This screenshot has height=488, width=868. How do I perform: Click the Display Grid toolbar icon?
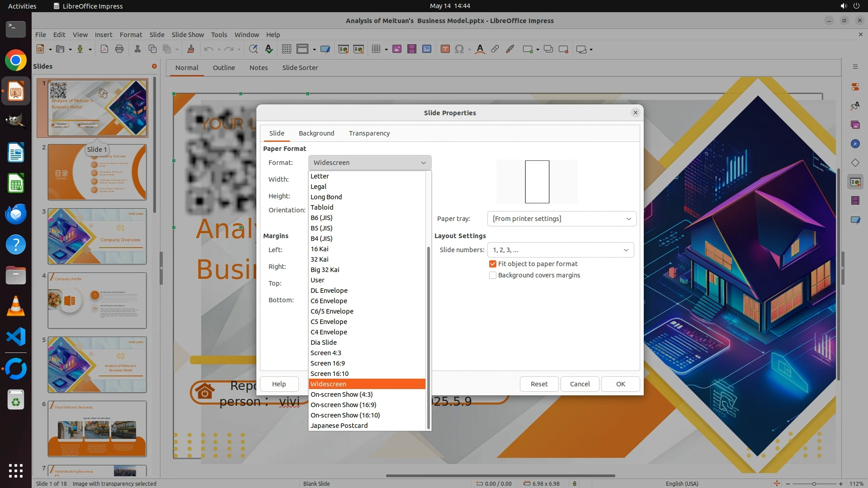[286, 49]
